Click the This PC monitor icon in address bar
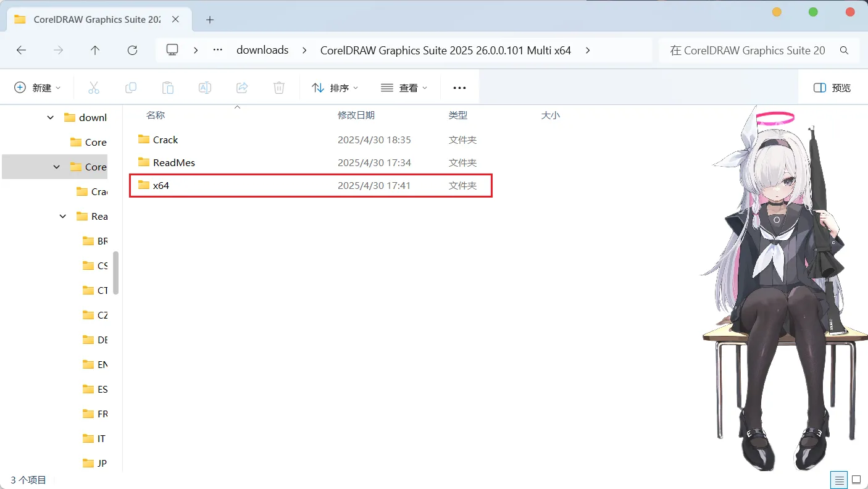This screenshot has width=868, height=489. point(173,50)
